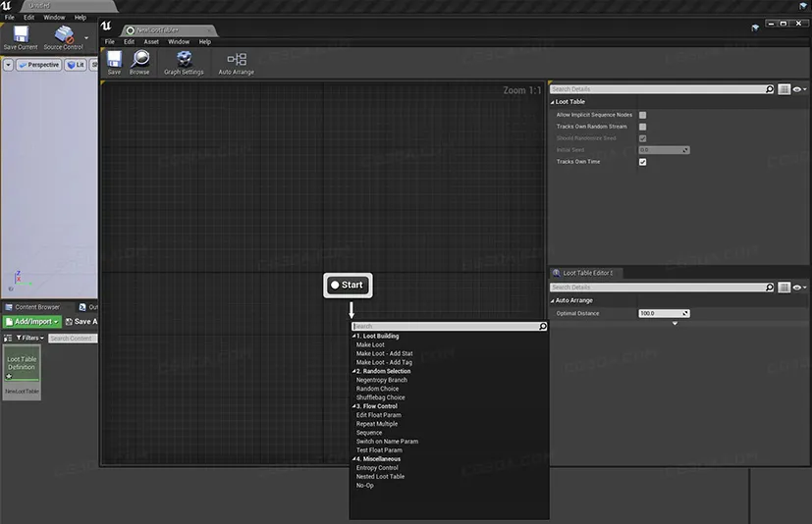Open Help menu in Loot Table editor
812x524 pixels.
click(205, 42)
